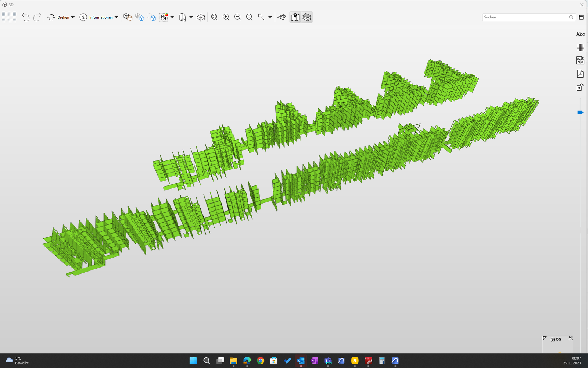
Task: Open the Informationen dropdown arrow
Action: tap(116, 17)
